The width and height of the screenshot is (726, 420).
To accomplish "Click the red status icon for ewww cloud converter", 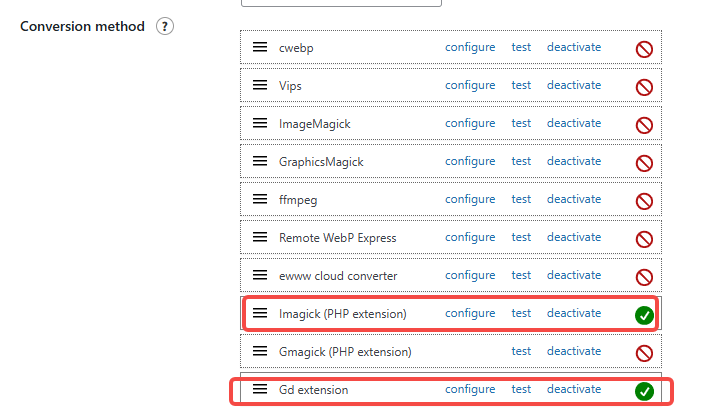I will click(x=644, y=277).
